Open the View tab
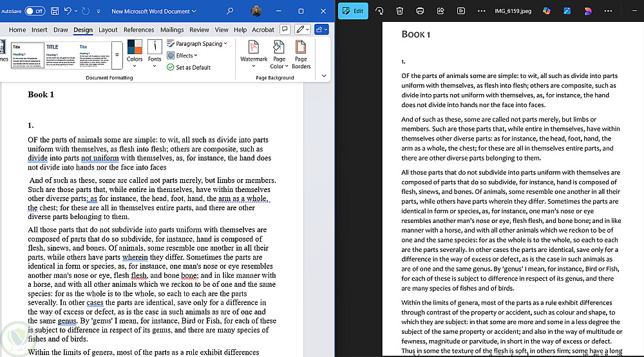Viewport: 644px width, 357px height. tap(222, 30)
